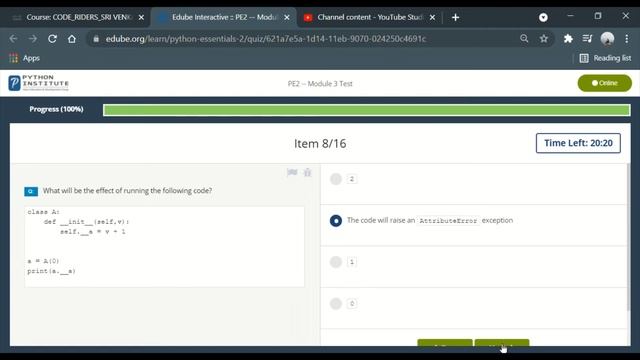Screen dimensions: 640x360
Task: Switch to Edube Interactive PE2 Module tab
Action: (222, 18)
